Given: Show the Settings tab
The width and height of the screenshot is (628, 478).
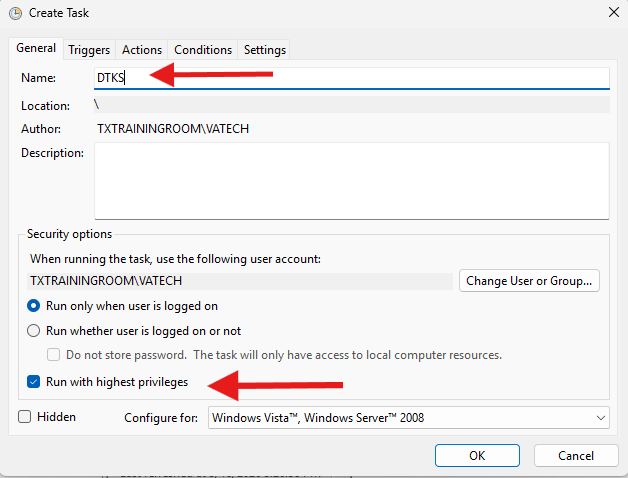Looking at the screenshot, I should (x=265, y=50).
